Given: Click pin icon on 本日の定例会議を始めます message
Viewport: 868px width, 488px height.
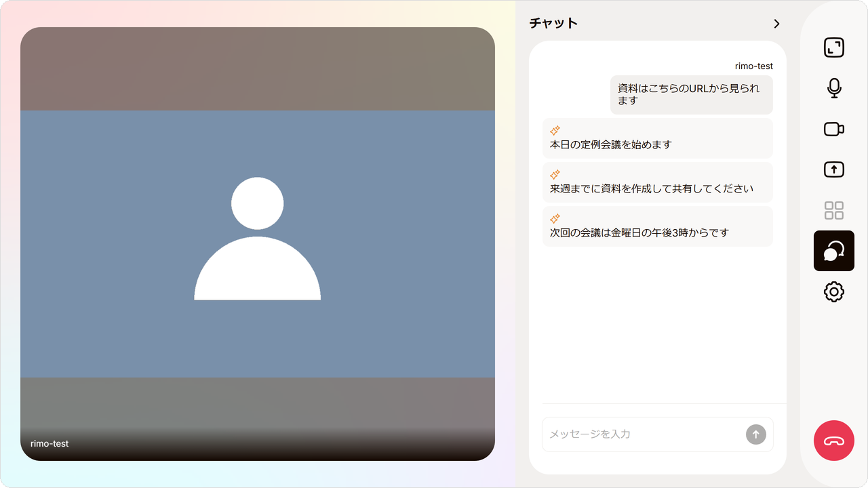Looking at the screenshot, I should click(x=555, y=130).
